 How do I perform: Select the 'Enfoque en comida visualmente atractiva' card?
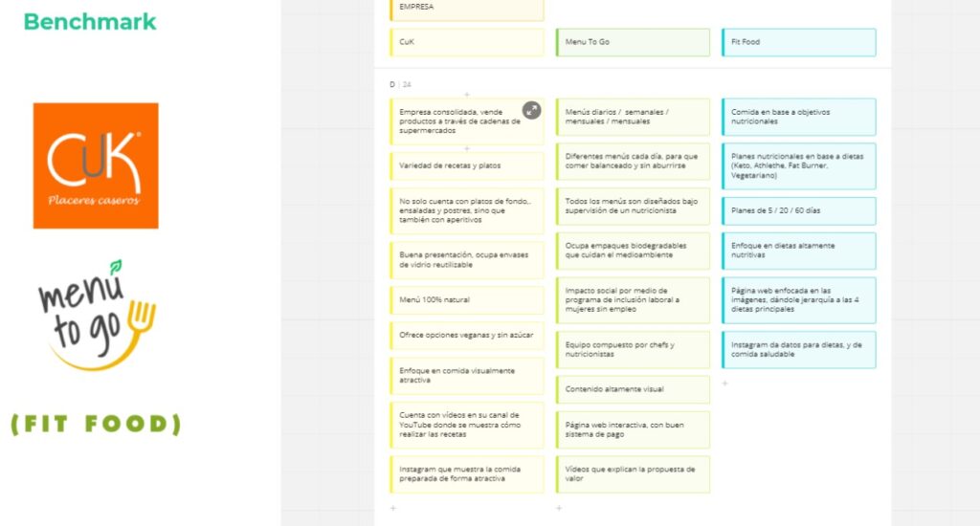[467, 376]
